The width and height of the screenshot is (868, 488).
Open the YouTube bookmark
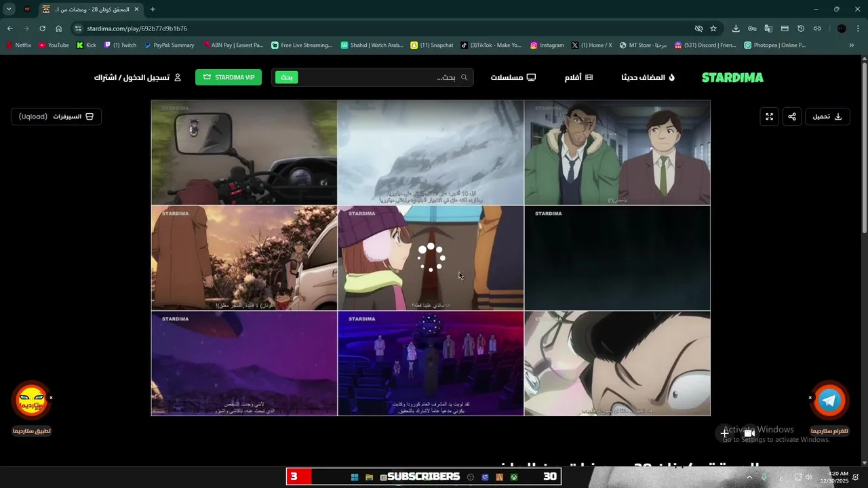tap(54, 45)
